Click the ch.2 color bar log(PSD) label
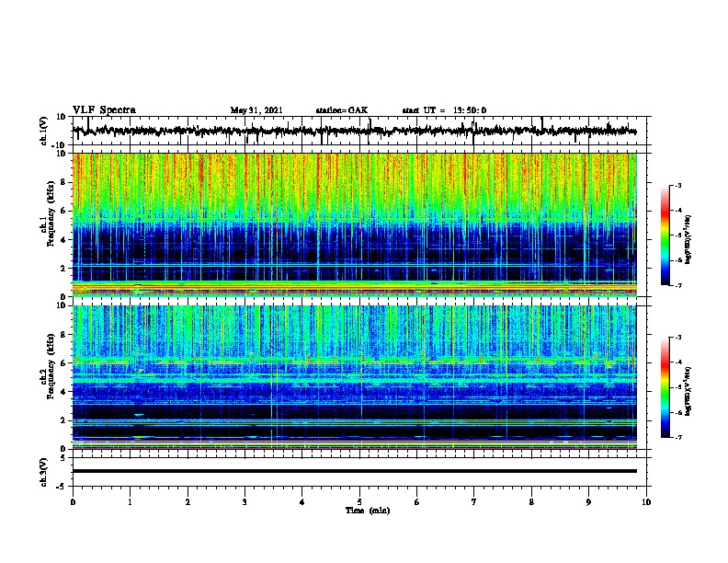Screen dimensions: 728x563 [x=688, y=391]
